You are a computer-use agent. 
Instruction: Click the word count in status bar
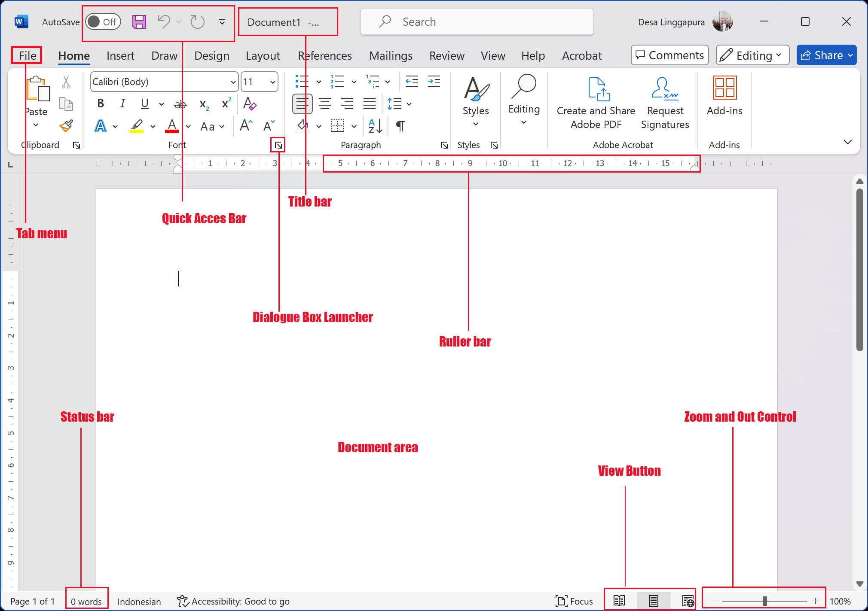pos(86,601)
